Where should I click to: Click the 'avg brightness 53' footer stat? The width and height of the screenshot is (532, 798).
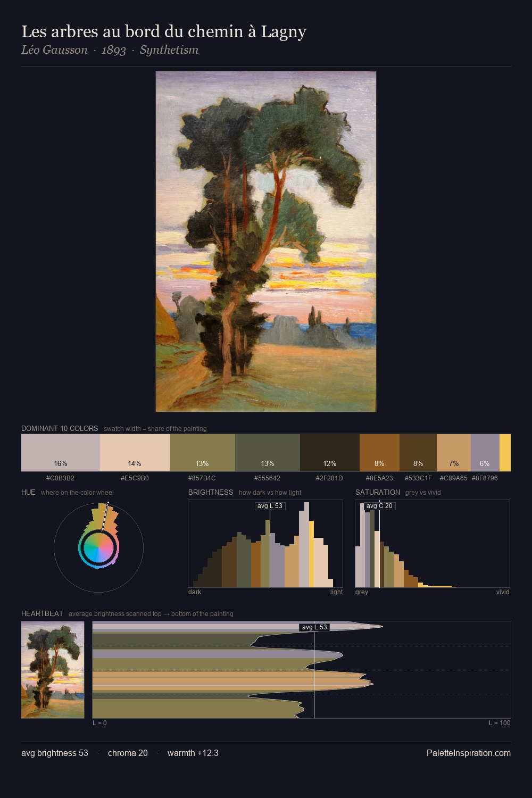coord(55,753)
